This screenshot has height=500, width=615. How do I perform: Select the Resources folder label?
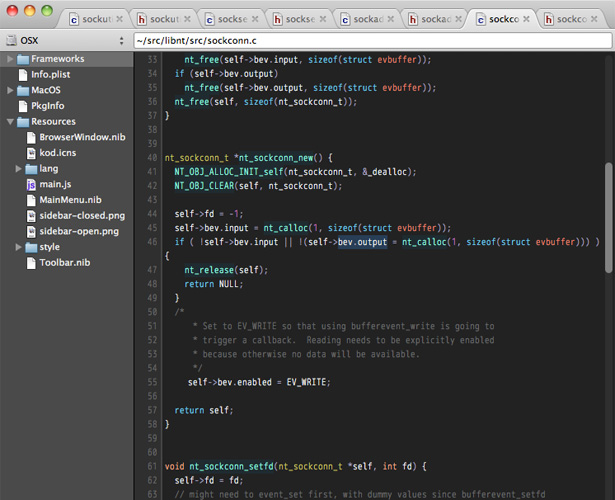click(x=53, y=122)
